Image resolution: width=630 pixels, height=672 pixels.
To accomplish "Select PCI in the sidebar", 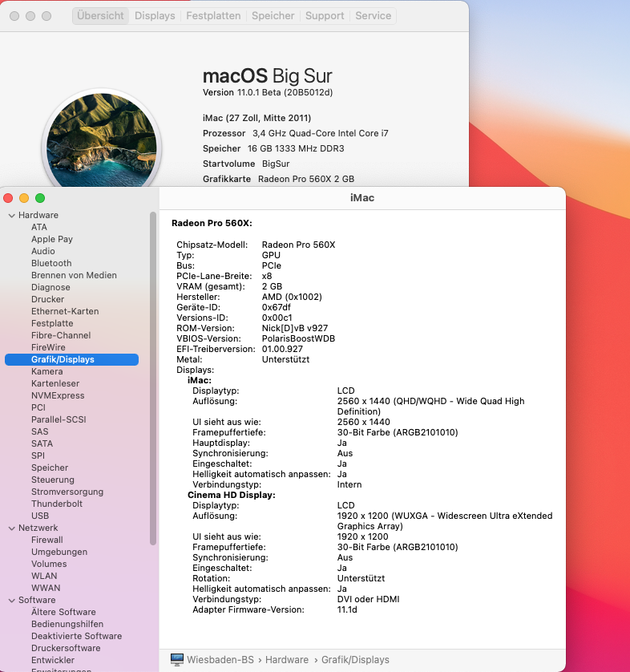I will pyautogui.click(x=38, y=407).
